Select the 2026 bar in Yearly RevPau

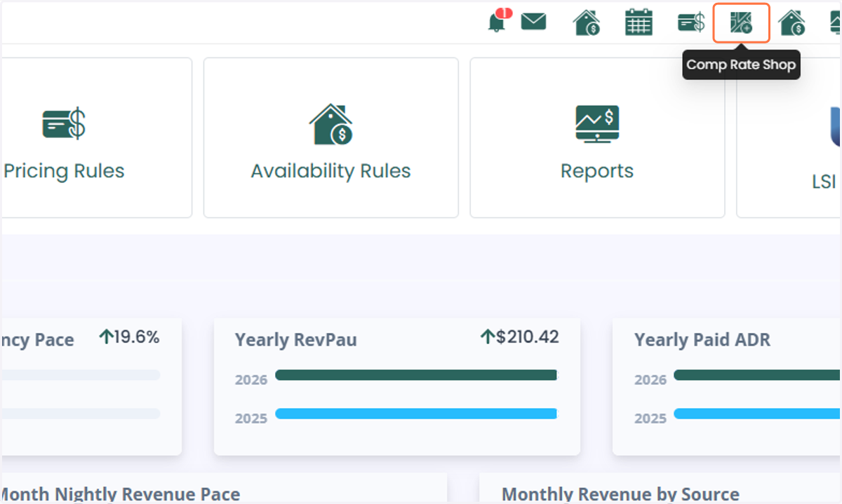click(416, 375)
